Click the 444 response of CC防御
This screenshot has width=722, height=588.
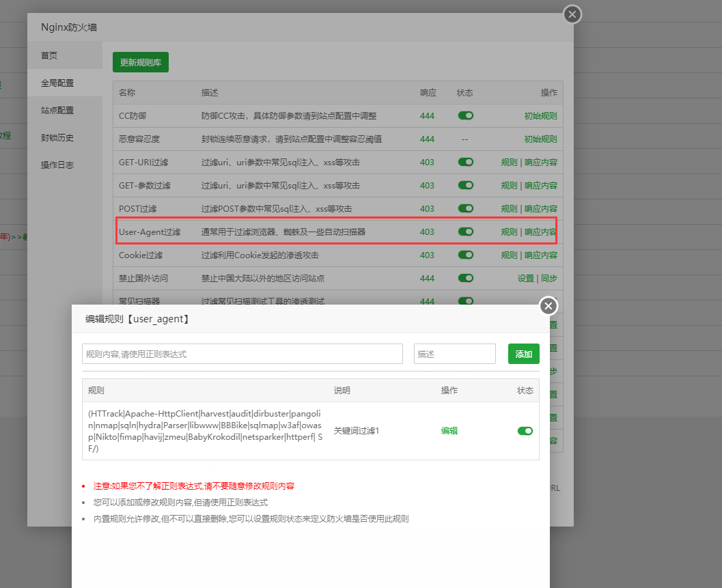point(427,116)
